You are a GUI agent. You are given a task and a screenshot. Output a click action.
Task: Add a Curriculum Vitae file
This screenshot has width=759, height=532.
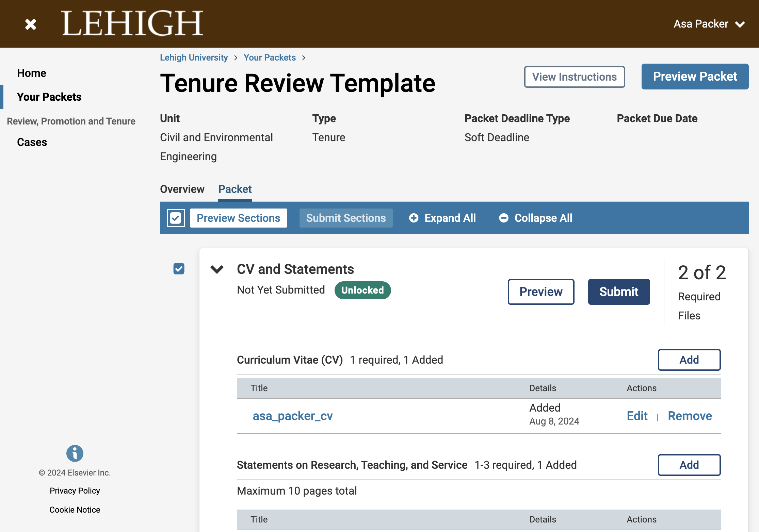(x=689, y=360)
